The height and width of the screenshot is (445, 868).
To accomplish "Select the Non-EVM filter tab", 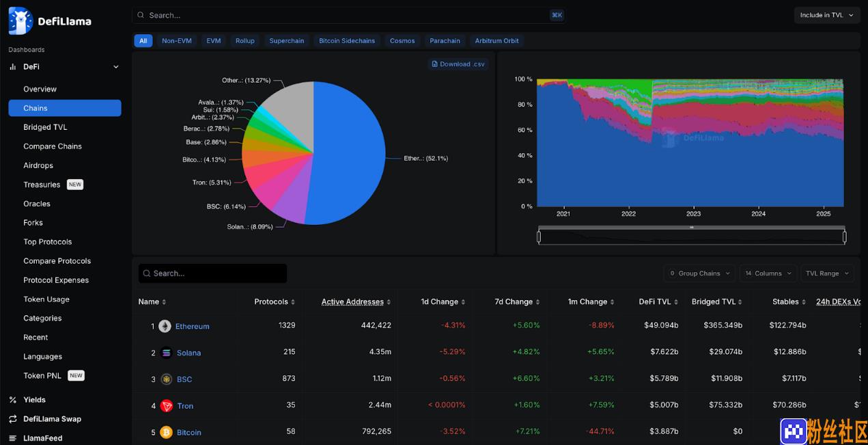I will (x=177, y=41).
